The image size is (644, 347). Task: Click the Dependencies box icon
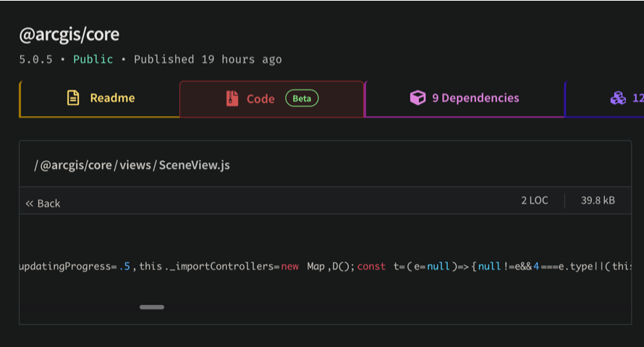coord(418,98)
